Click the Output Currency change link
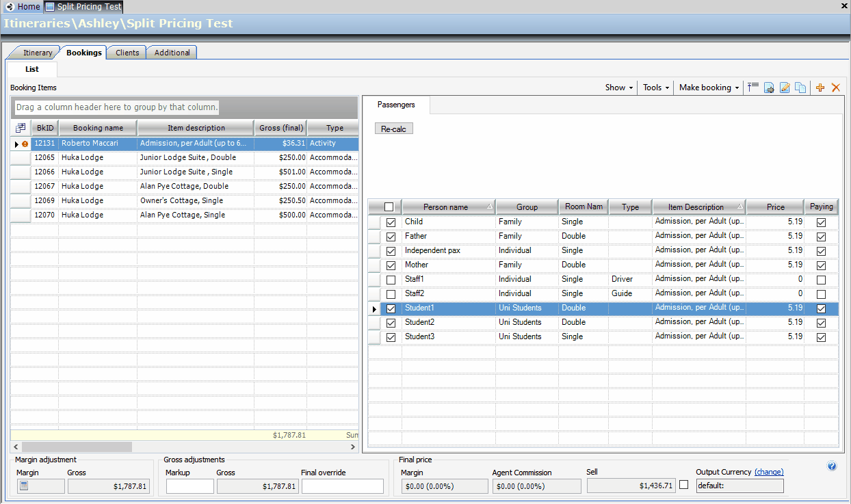851x504 pixels. 769,472
